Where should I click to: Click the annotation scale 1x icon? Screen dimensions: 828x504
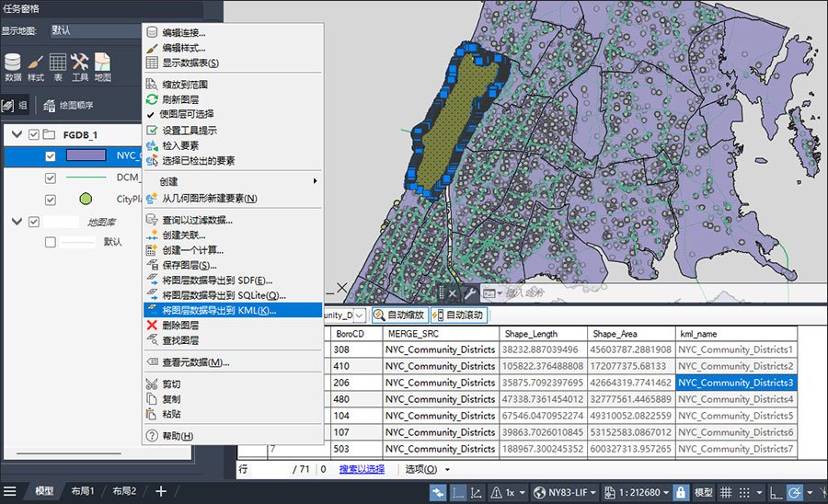[x=497, y=492]
